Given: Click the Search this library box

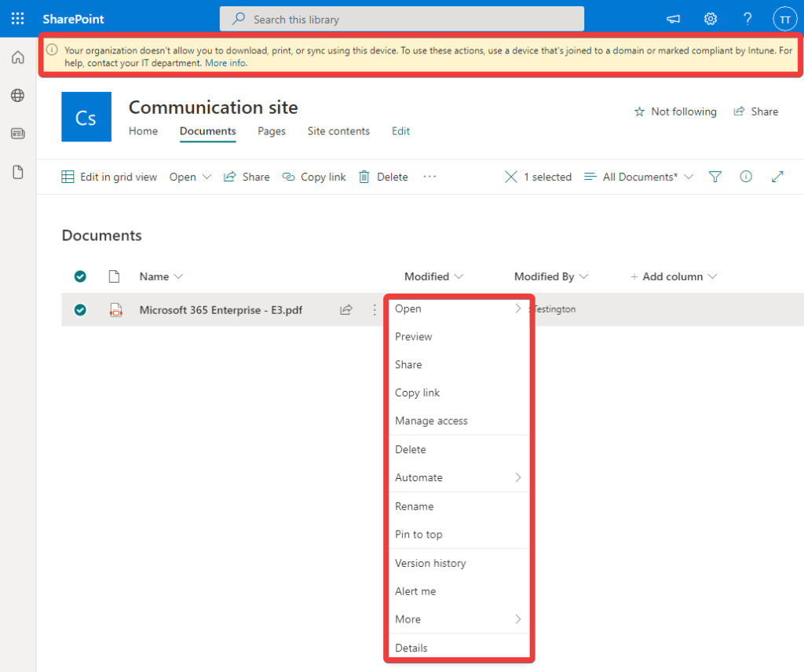Looking at the screenshot, I should [x=402, y=20].
